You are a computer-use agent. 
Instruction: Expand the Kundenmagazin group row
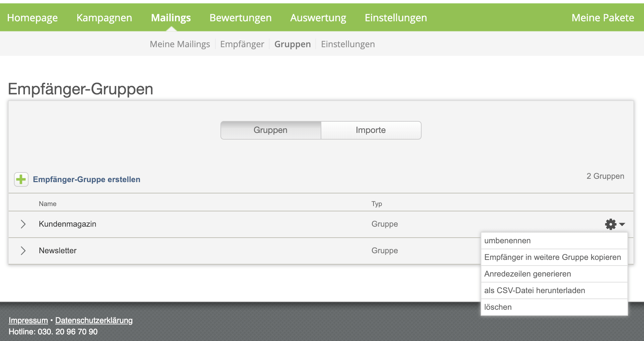coord(23,224)
